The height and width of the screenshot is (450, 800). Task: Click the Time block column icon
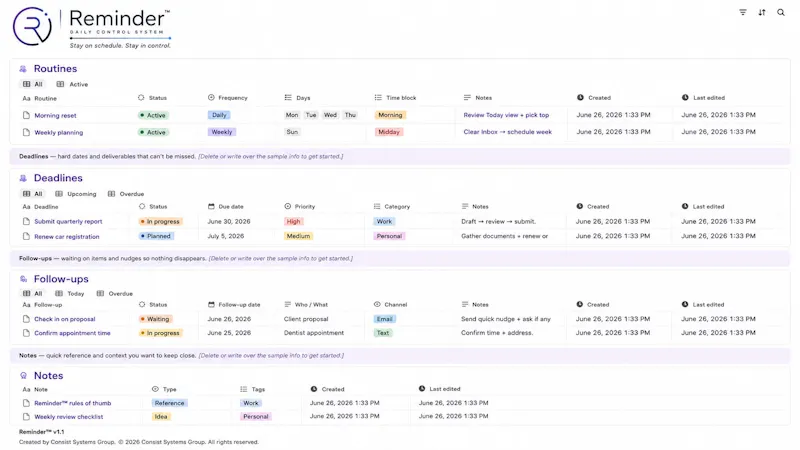378,97
